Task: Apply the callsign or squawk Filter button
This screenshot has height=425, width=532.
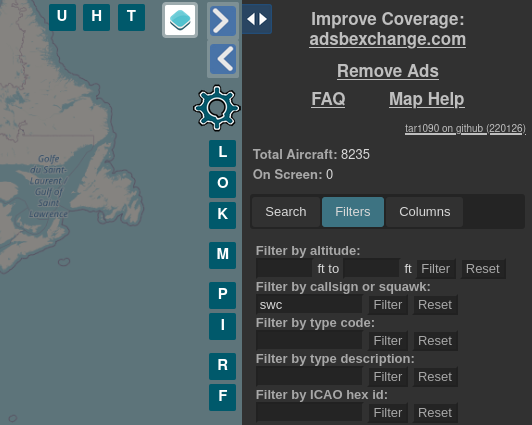Action: point(388,305)
